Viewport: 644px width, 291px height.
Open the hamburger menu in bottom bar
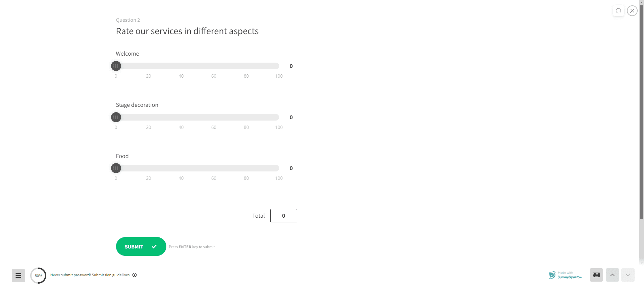pyautogui.click(x=18, y=276)
